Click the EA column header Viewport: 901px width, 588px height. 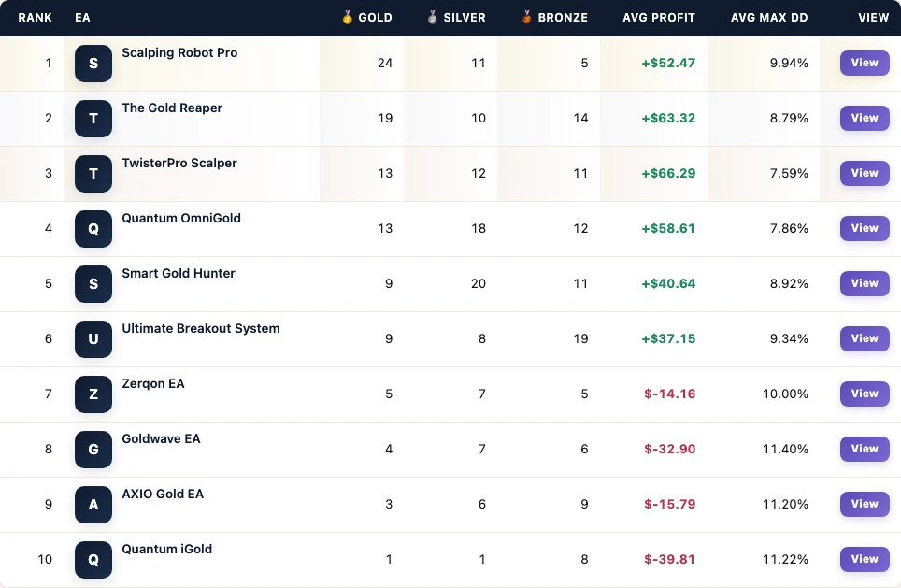tap(82, 17)
